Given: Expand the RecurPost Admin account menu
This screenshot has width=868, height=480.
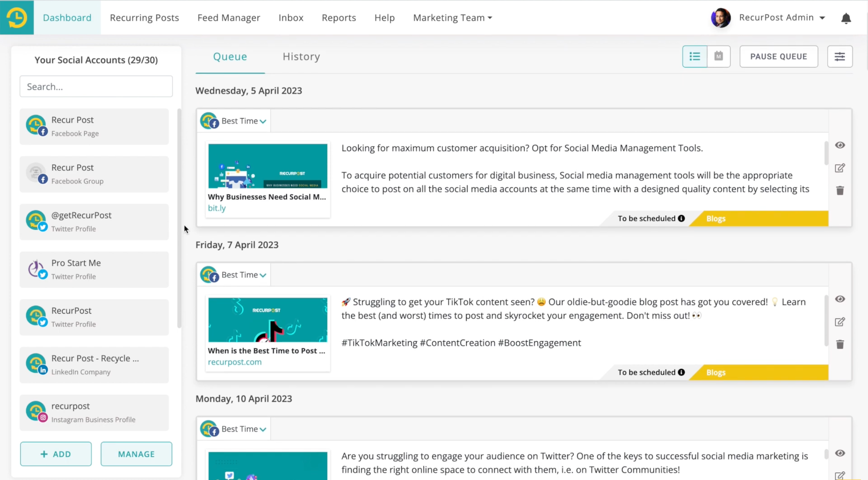Looking at the screenshot, I should tap(781, 18).
